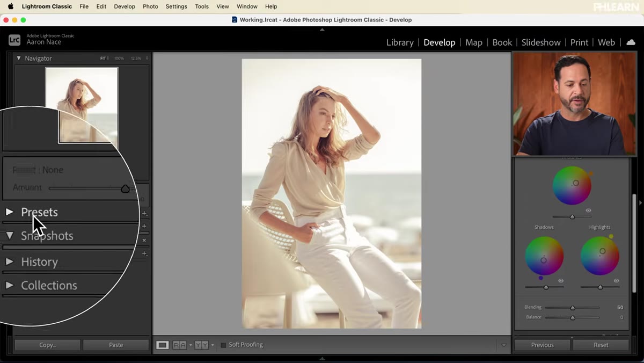The height and width of the screenshot is (363, 644).
Task: Toggle the bottom filmstrip panel arrow
Action: (x=322, y=358)
